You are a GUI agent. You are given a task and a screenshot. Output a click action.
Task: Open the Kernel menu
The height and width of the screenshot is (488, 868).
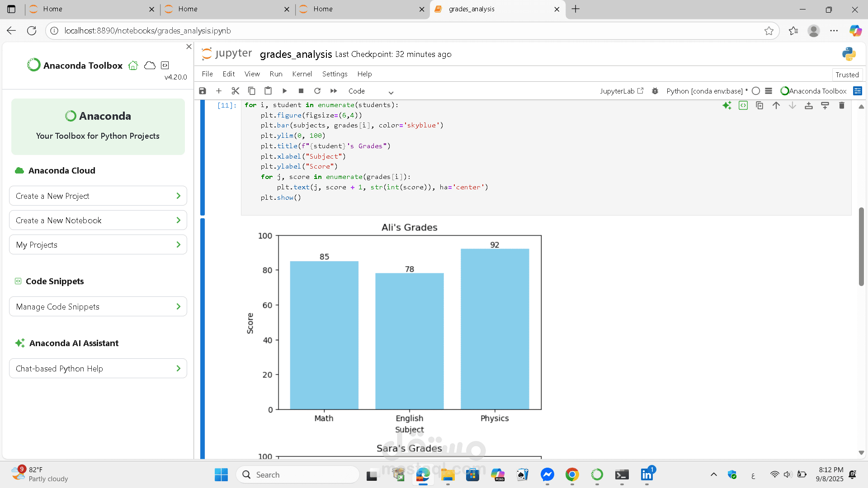(302, 74)
